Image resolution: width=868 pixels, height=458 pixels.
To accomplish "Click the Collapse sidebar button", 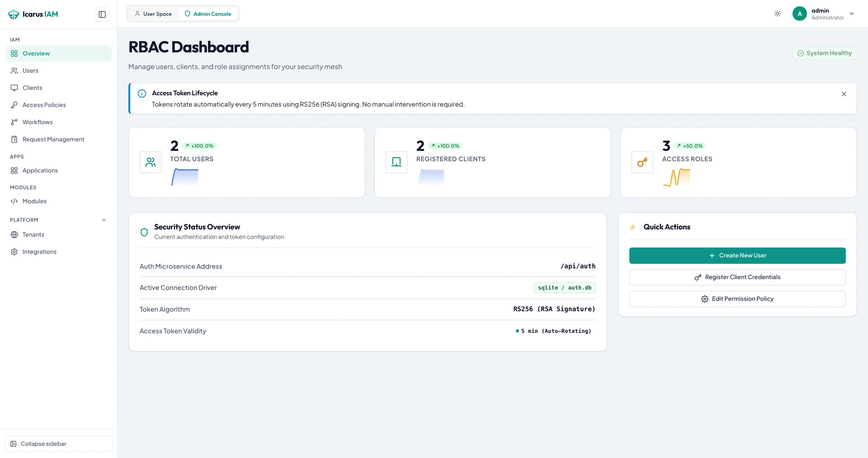I will point(58,444).
